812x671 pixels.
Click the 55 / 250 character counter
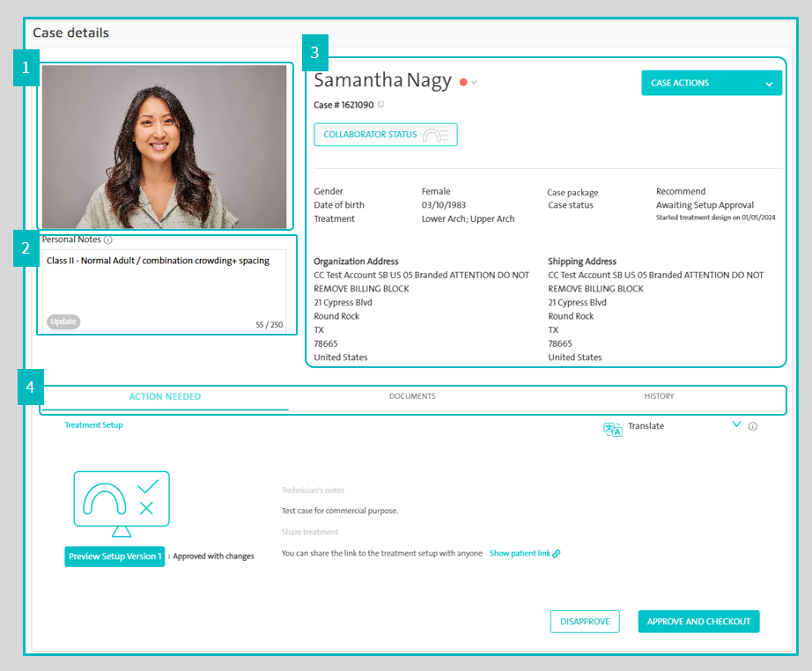pyautogui.click(x=269, y=325)
